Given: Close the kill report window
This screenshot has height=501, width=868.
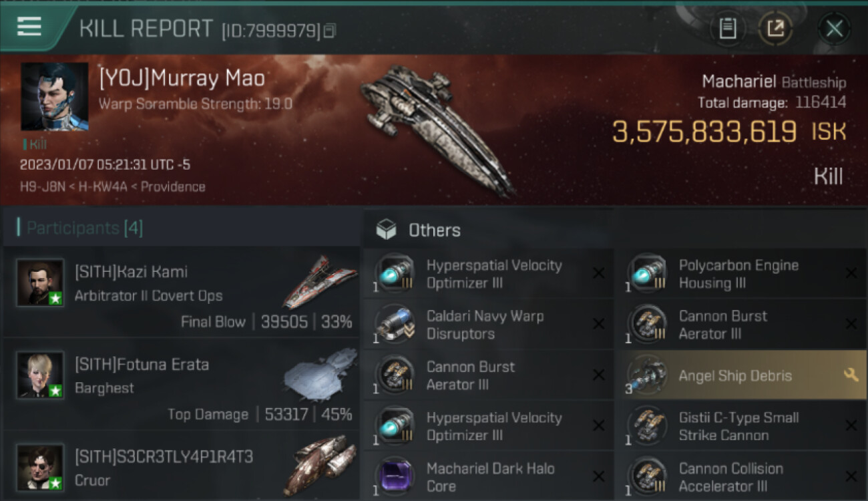Looking at the screenshot, I should [x=834, y=29].
